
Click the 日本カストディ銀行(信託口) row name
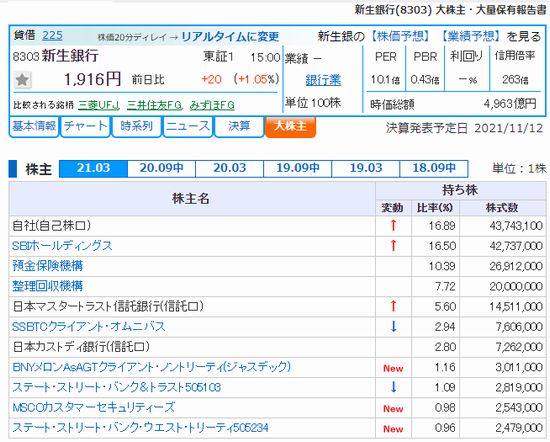(81, 347)
